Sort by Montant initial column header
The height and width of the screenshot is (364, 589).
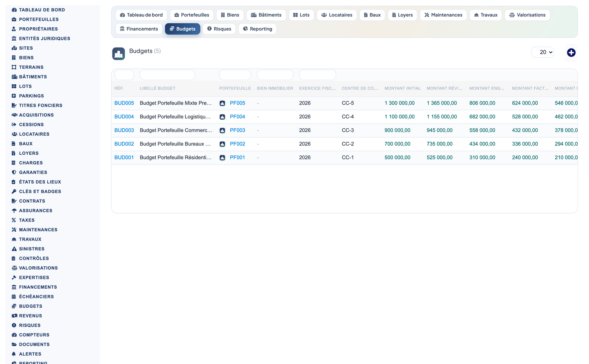(x=402, y=88)
